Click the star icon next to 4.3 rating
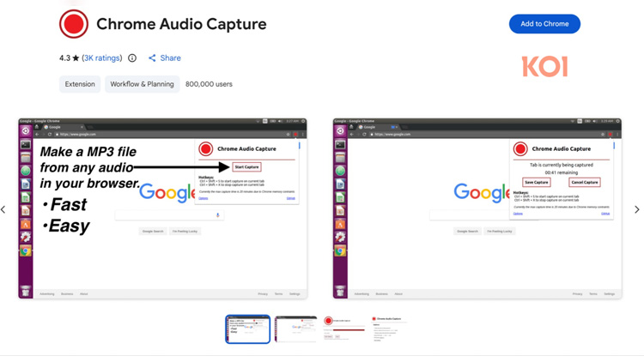 point(76,58)
